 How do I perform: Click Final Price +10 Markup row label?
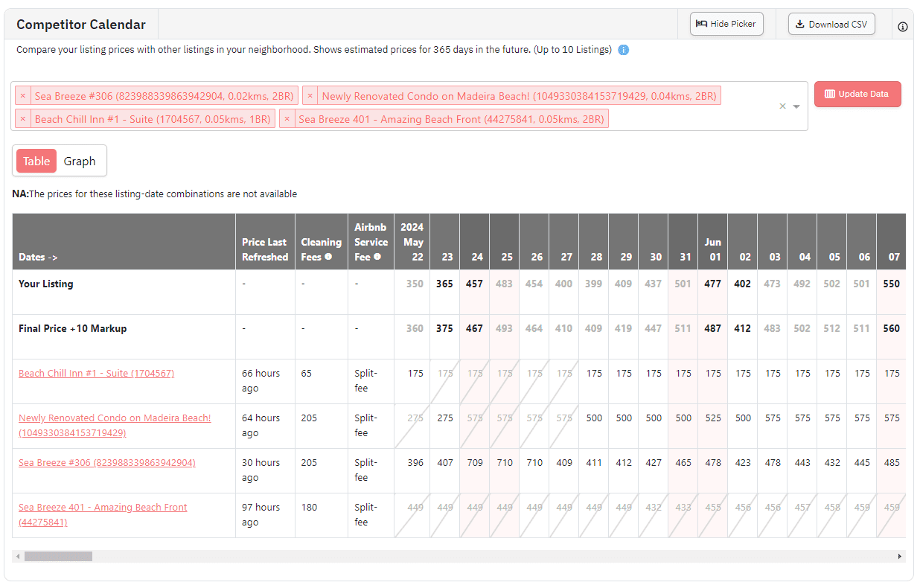(72, 328)
